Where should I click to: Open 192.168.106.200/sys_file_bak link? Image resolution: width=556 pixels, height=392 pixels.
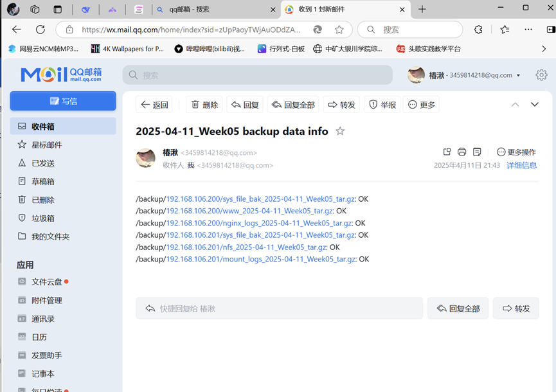coord(260,199)
